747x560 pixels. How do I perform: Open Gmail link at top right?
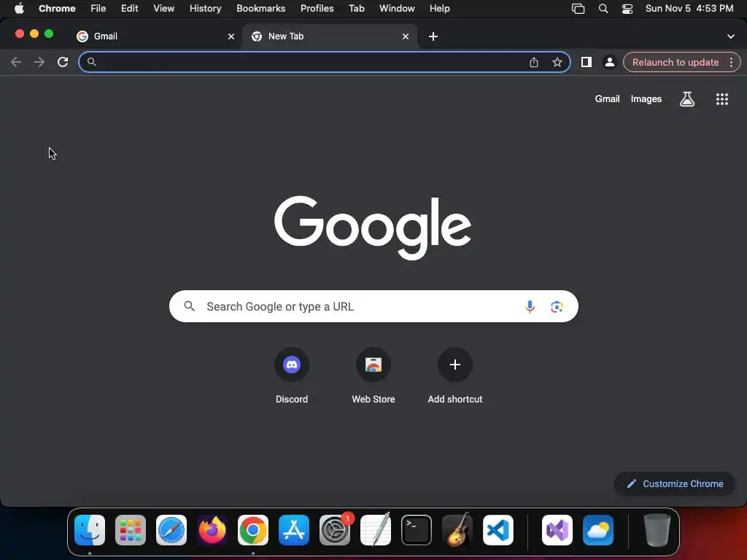(607, 99)
